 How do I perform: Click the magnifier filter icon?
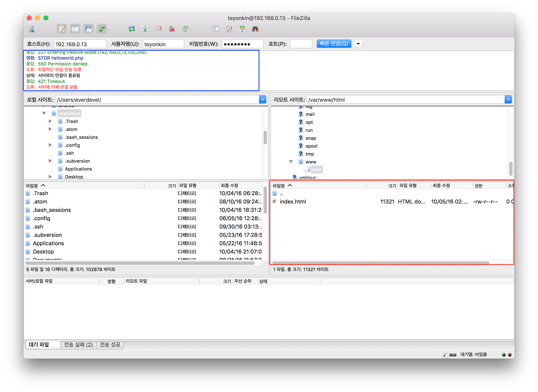(x=229, y=29)
